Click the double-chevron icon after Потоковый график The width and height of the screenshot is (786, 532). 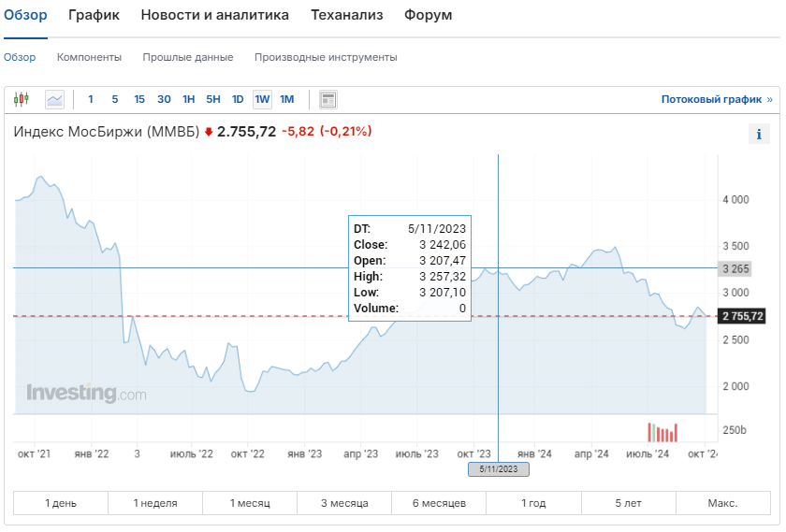click(x=770, y=99)
